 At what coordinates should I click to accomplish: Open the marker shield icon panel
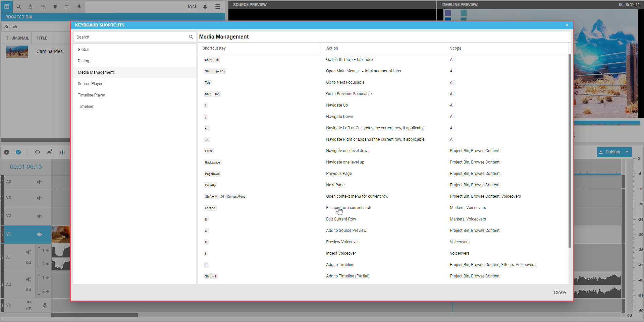(55, 7)
